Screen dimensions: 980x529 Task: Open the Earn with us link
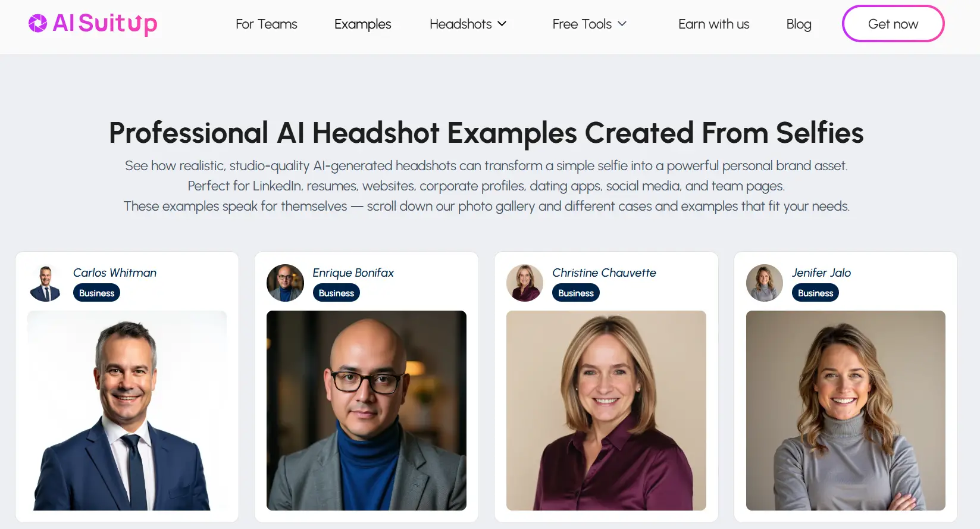(713, 24)
